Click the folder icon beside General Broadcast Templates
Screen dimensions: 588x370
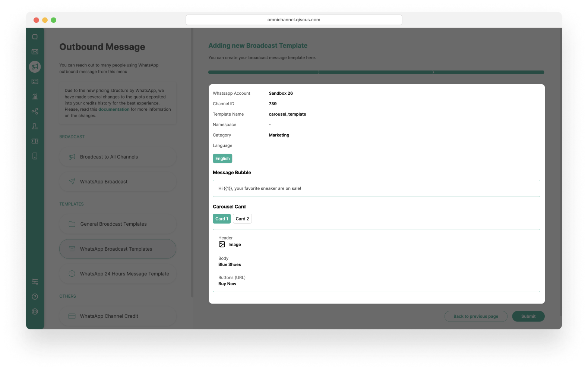tap(72, 224)
